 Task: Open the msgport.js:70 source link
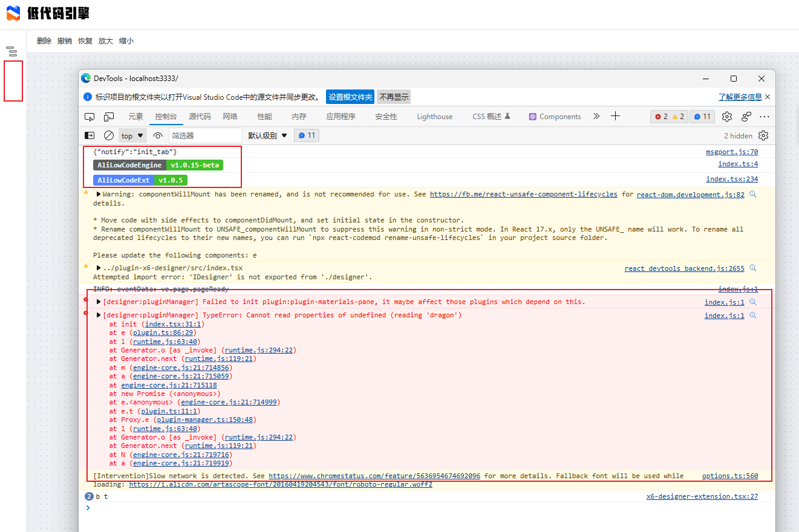point(732,151)
